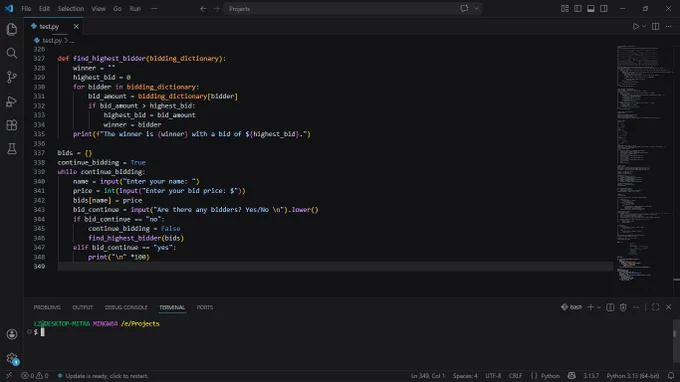Image resolution: width=680 pixels, height=382 pixels.
Task: Select the bash terminal profile label
Action: click(x=572, y=307)
